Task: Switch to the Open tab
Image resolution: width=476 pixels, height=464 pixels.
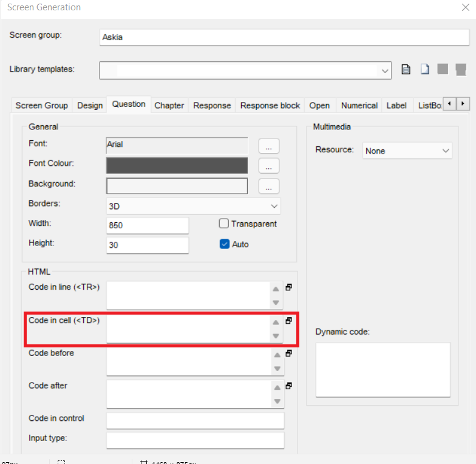Action: (x=319, y=106)
